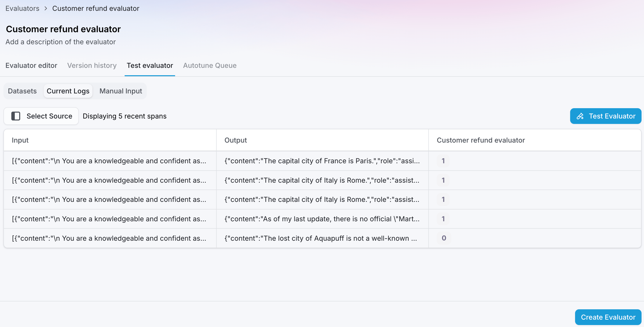The width and height of the screenshot is (644, 327).
Task: Open input cell of the Aquapuff row
Action: point(110,238)
